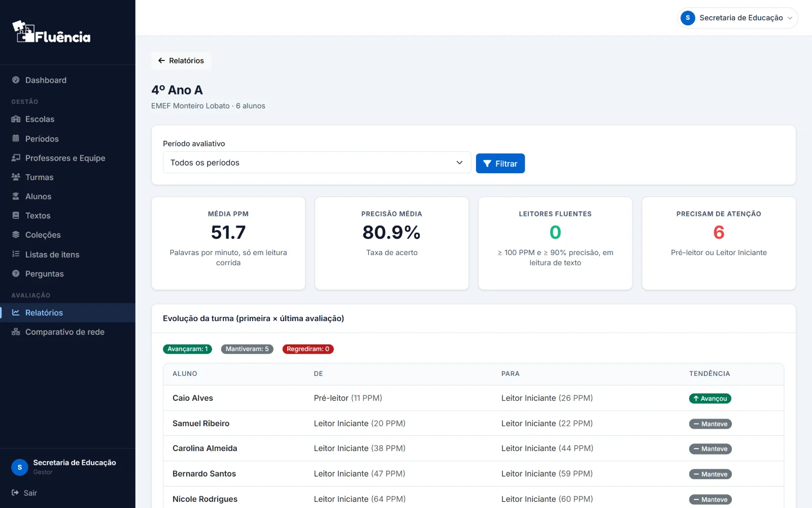Click the student name Bernardo Santos
The height and width of the screenshot is (508, 812).
click(204, 473)
